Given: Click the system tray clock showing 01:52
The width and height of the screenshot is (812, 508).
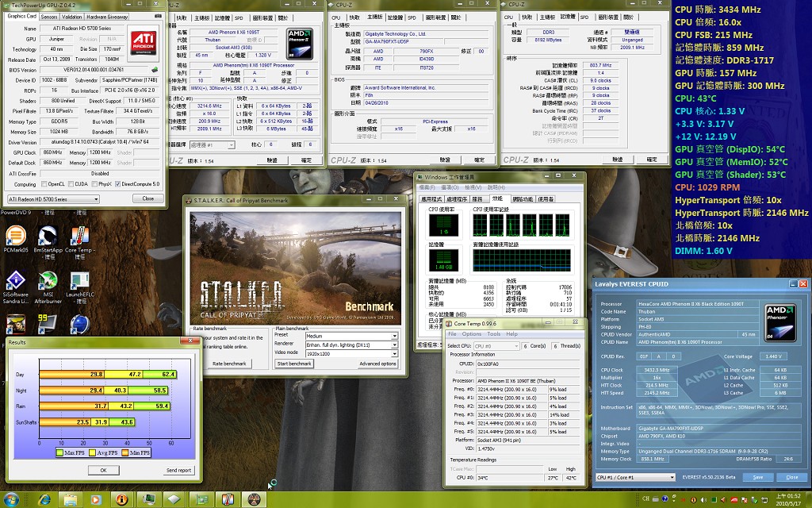Looking at the screenshot, I should 788,500.
